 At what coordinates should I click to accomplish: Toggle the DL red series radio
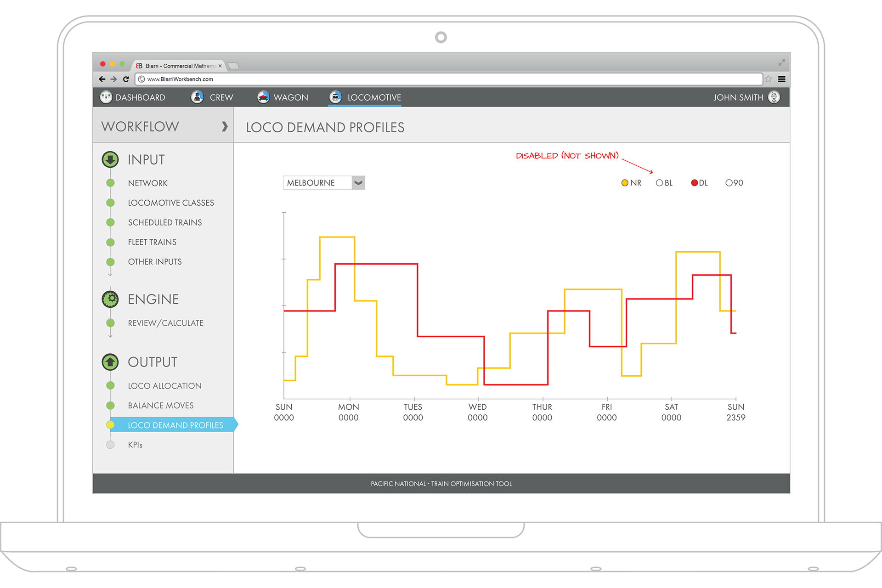point(694,183)
